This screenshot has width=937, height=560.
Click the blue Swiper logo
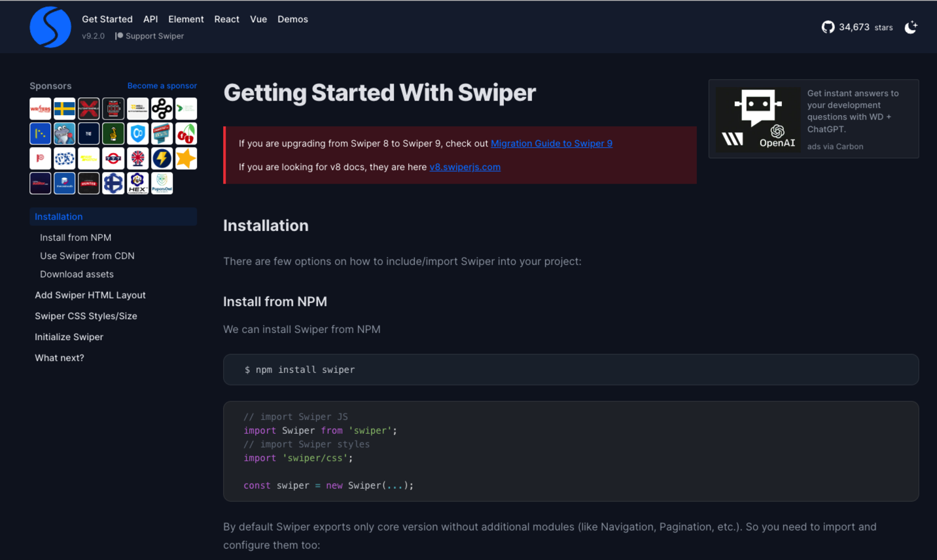50,27
